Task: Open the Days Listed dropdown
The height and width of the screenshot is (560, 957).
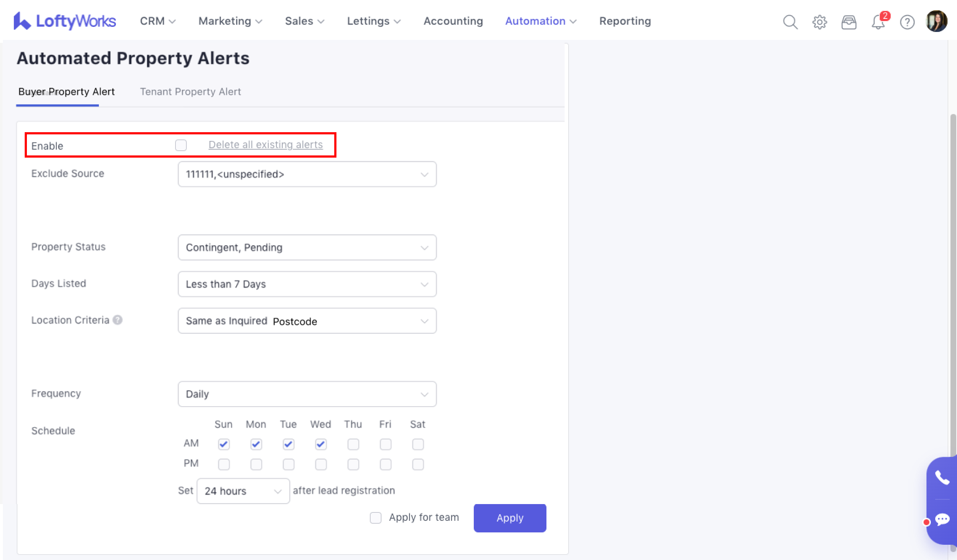Action: point(307,284)
